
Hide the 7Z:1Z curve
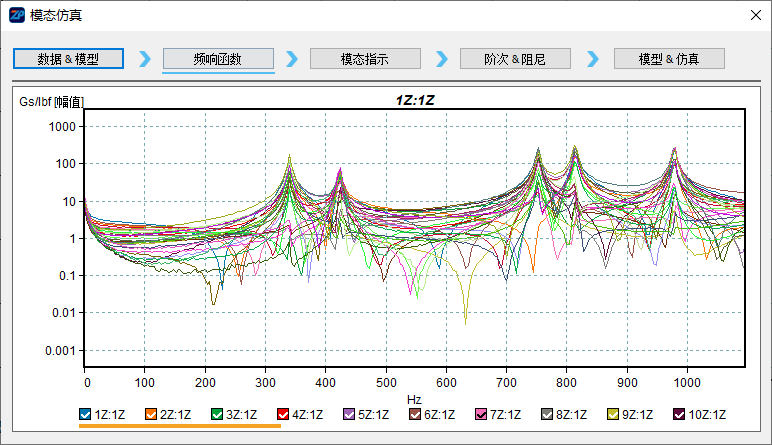pos(481,414)
